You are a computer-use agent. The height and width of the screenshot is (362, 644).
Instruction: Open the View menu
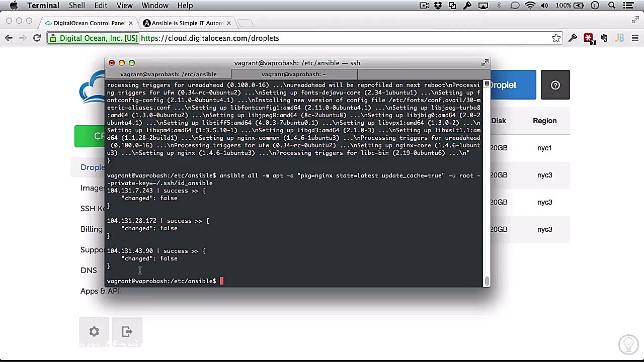point(124,6)
